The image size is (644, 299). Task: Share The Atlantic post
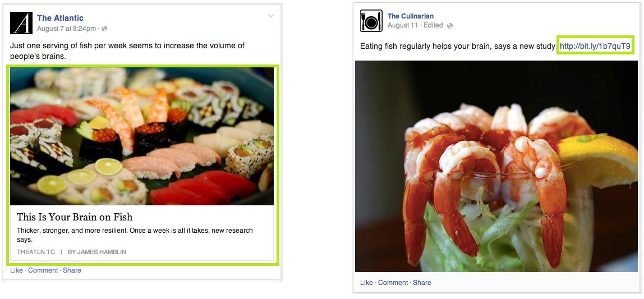tap(72, 270)
